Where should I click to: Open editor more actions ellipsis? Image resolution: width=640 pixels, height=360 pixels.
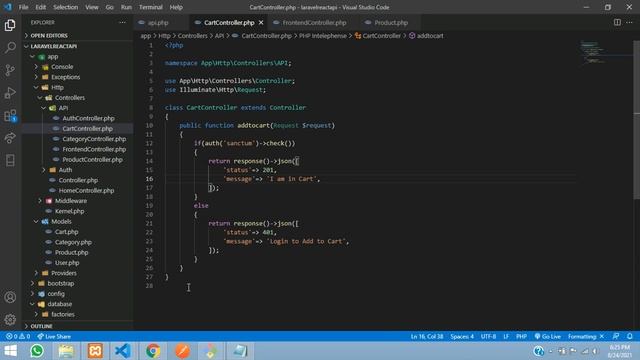pyautogui.click(x=629, y=22)
